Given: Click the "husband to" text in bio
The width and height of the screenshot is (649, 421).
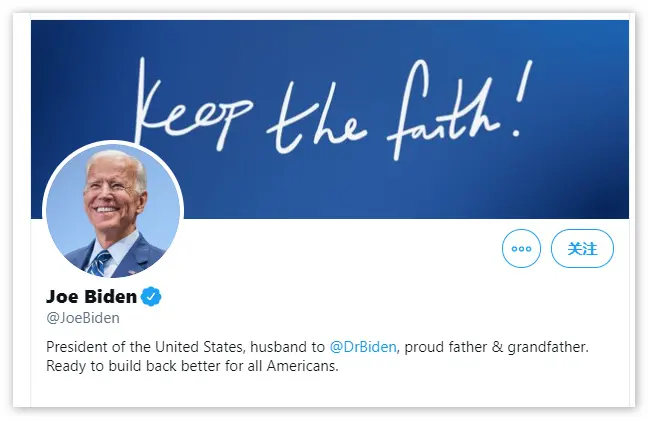Looking at the screenshot, I should [x=292, y=346].
